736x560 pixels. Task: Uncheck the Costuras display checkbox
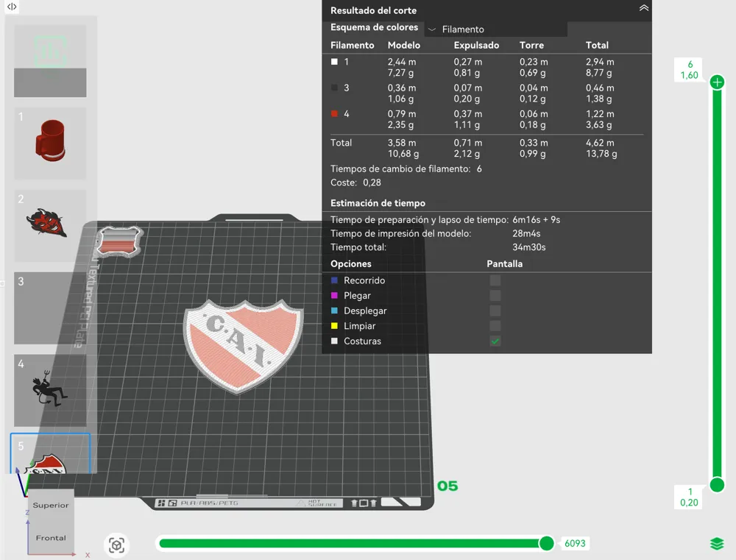click(495, 341)
